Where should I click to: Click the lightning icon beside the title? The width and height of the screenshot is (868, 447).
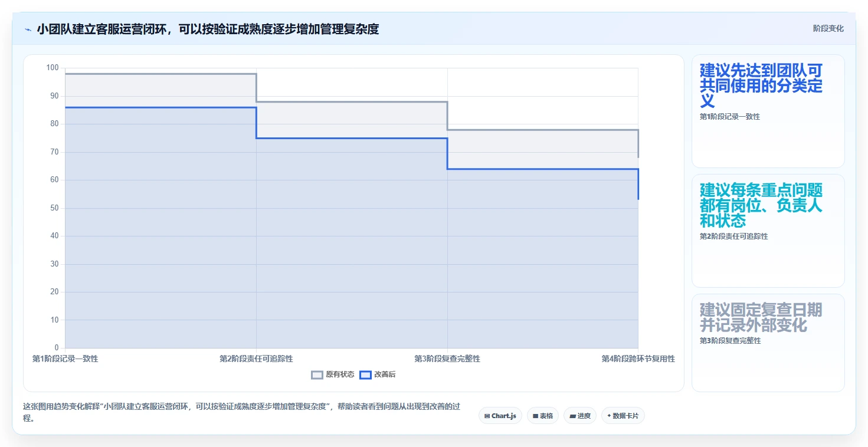point(28,29)
